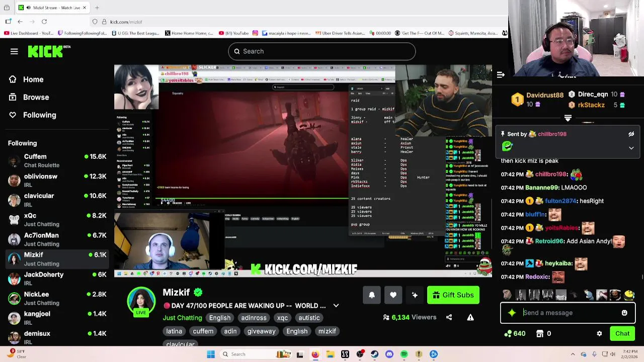644x362 pixels.
Task: Send message with Chat button
Action: [x=622, y=333]
